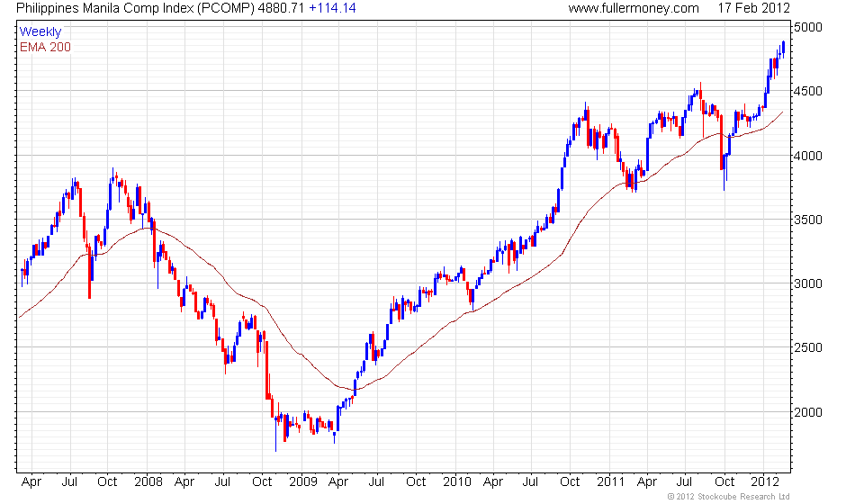The width and height of the screenshot is (864, 504).
Task: Click the 'EMA 200' legend label
Action: point(45,48)
